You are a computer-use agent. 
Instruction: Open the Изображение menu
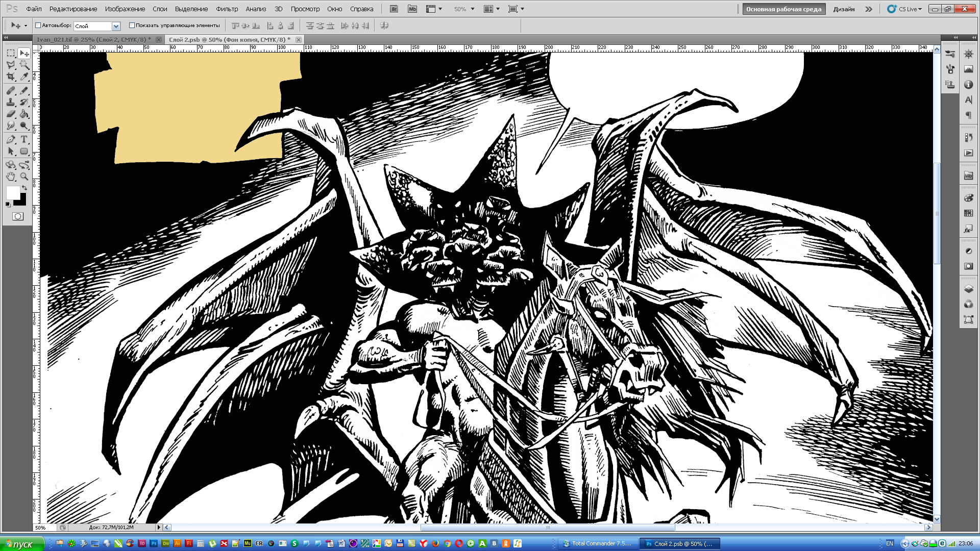coord(125,9)
